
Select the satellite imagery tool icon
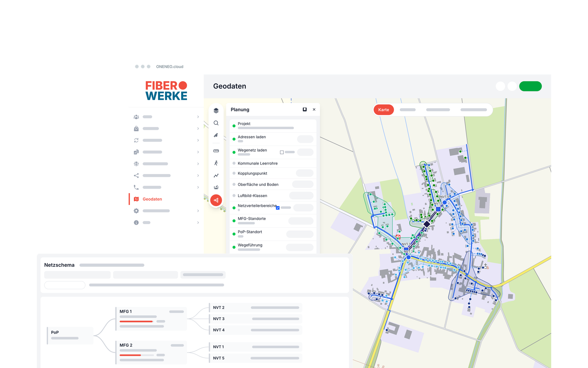click(x=216, y=135)
